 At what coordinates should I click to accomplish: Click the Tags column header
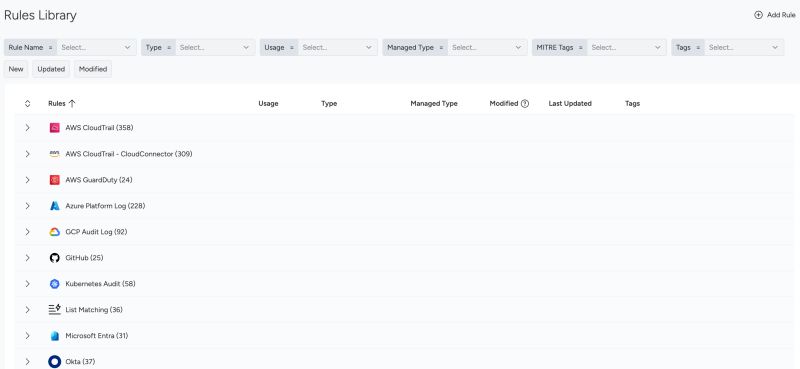click(x=632, y=103)
